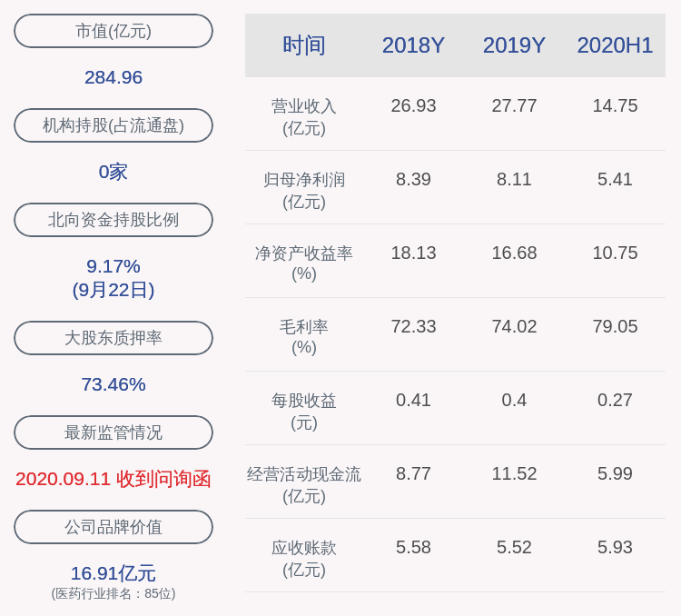Select net profit value 5.41
Image resolution: width=681 pixels, height=616 pixels.
tap(615, 179)
